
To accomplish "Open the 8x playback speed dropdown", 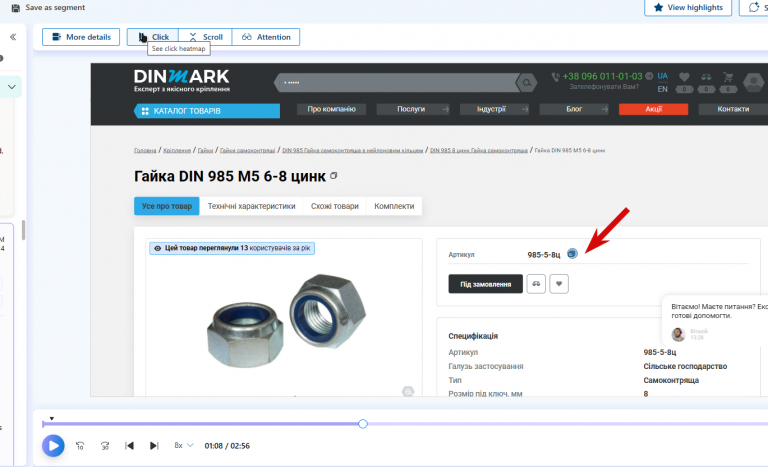I will [x=184, y=445].
